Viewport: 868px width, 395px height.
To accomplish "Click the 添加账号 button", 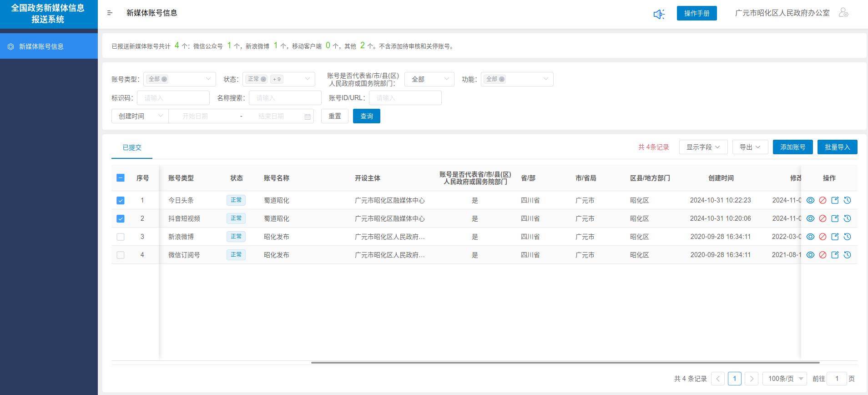I will 792,147.
